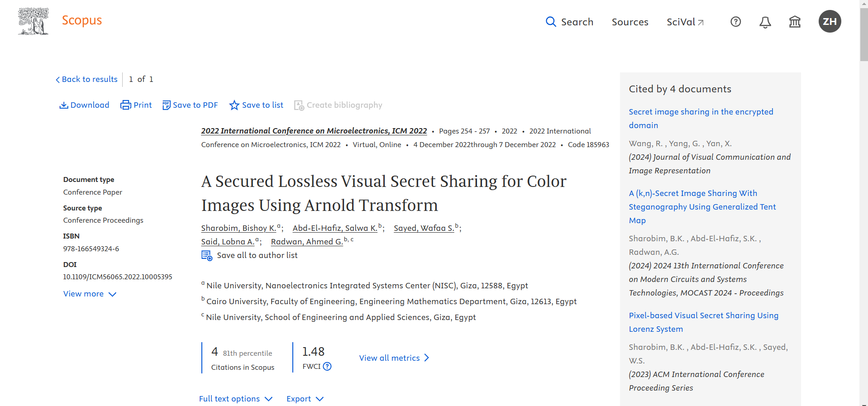Open author Radwan, Ahmed G. profile

(x=306, y=242)
